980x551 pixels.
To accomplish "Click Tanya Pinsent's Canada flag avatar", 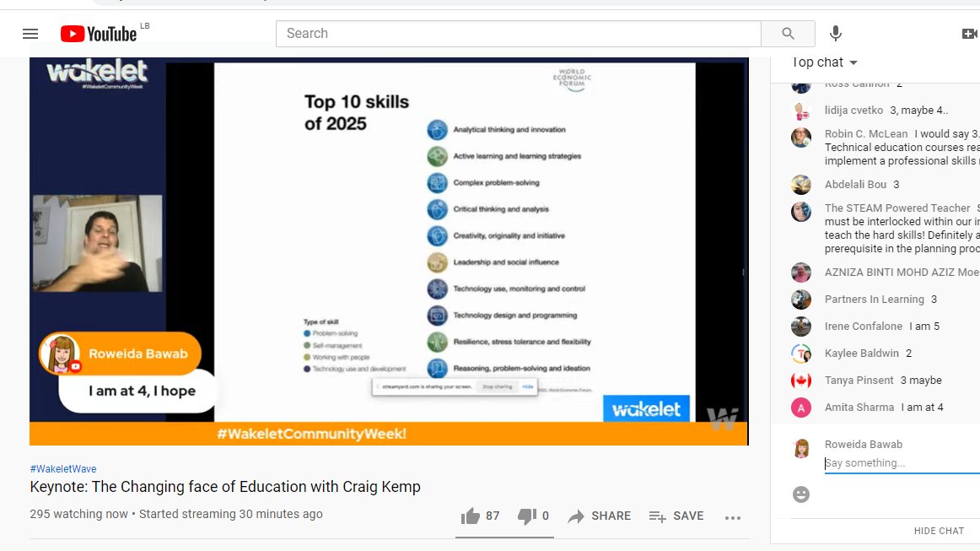I will tap(801, 381).
